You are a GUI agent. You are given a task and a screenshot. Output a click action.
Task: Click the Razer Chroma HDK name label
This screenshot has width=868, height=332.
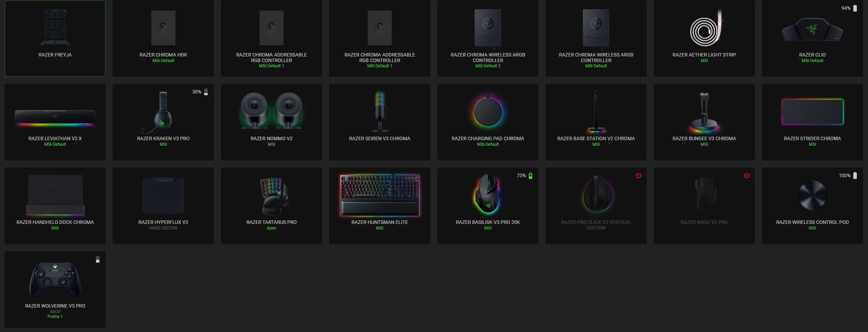pos(163,55)
